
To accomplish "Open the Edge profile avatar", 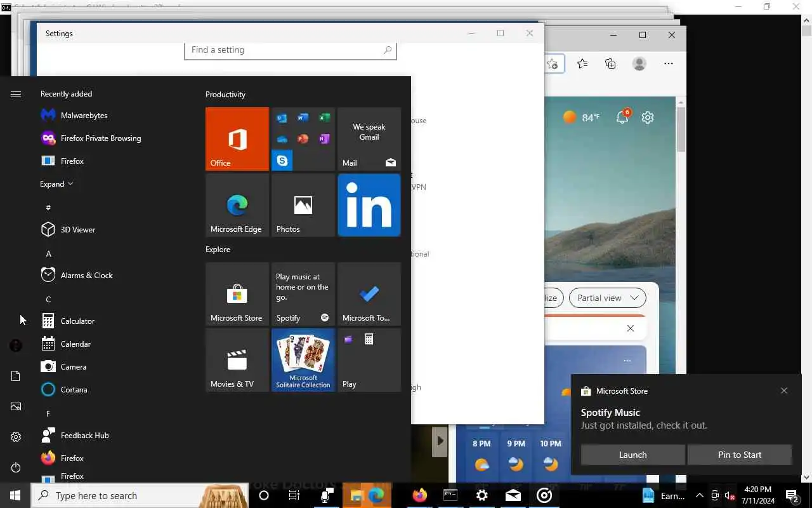I will [639, 63].
